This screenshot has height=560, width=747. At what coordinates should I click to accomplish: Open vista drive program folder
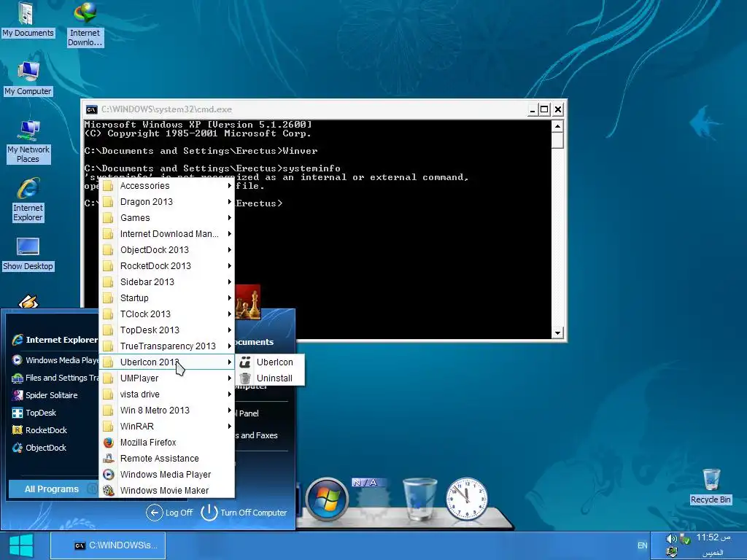(167, 394)
